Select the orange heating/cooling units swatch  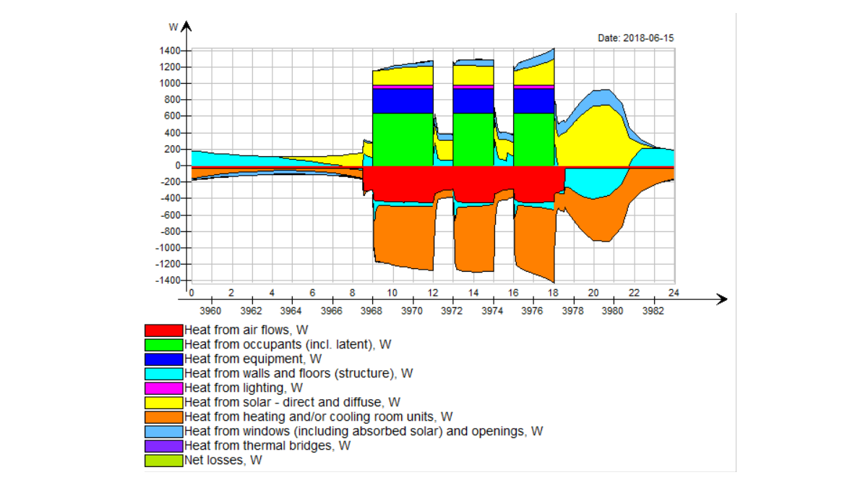click(164, 417)
